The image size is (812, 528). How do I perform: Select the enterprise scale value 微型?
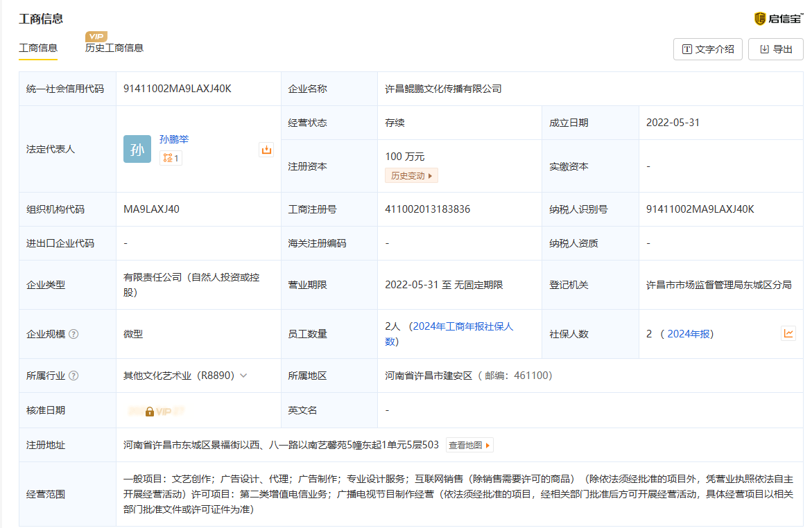pyautogui.click(x=133, y=334)
